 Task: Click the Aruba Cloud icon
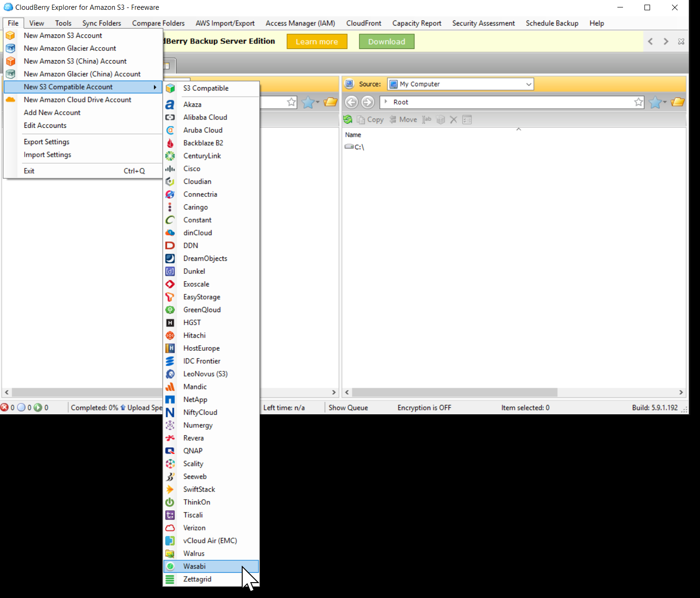pos(170,130)
